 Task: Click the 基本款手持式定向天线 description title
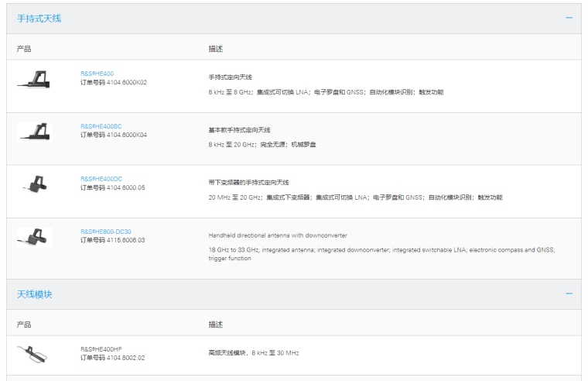pos(239,129)
